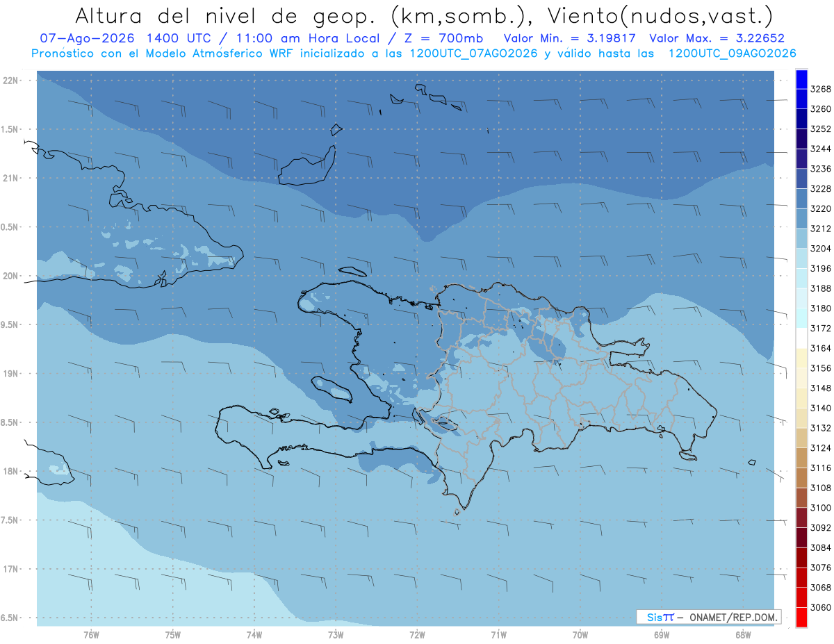Screen dimensions: 834x644
Task: Click the 22N latitude axis label
Action: click(10, 81)
